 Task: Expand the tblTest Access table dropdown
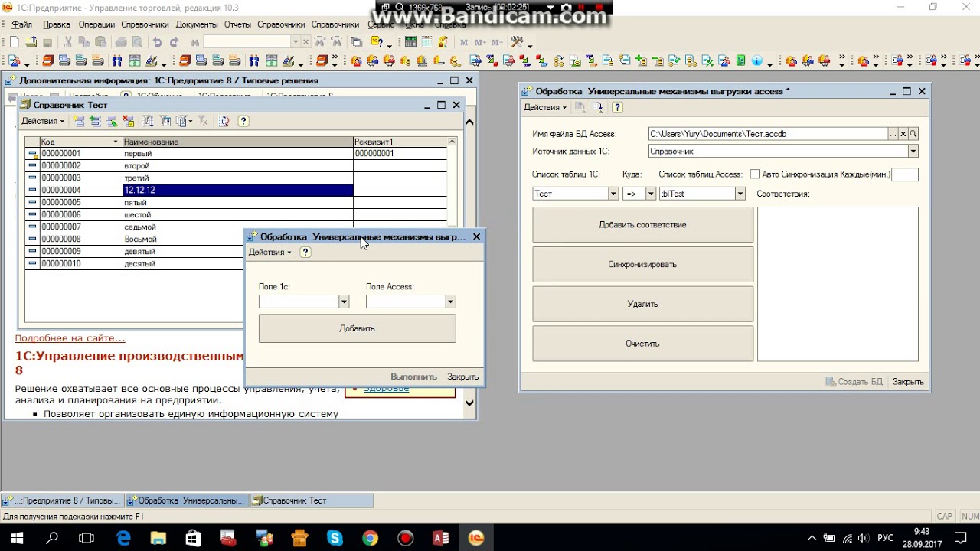click(740, 194)
